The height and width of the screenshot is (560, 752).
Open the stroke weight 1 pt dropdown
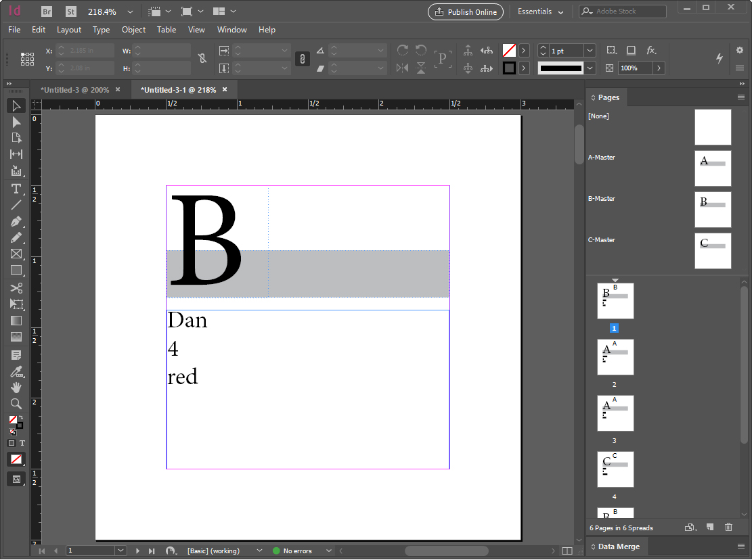[590, 51]
